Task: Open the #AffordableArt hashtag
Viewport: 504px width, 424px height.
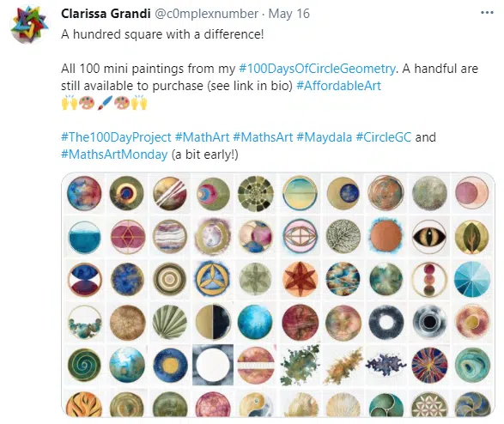Action: [x=338, y=86]
